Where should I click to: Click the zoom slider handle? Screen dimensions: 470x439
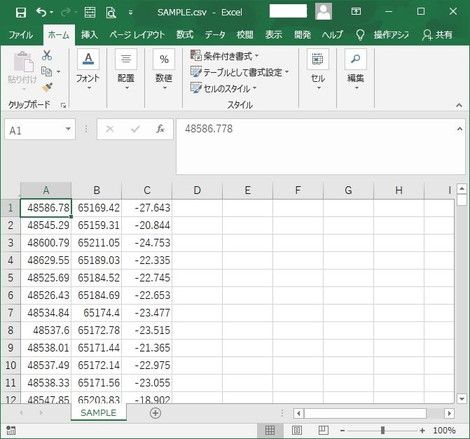pos(383,430)
